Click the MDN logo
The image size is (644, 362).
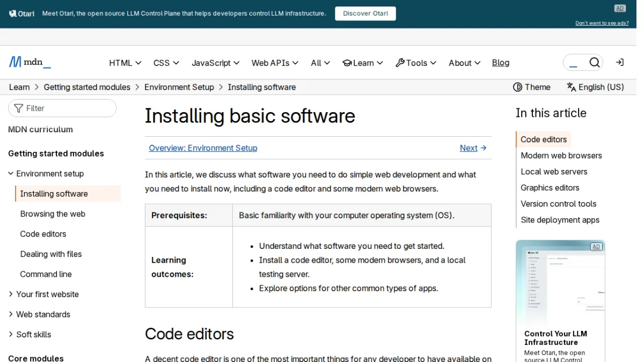pyautogui.click(x=30, y=62)
